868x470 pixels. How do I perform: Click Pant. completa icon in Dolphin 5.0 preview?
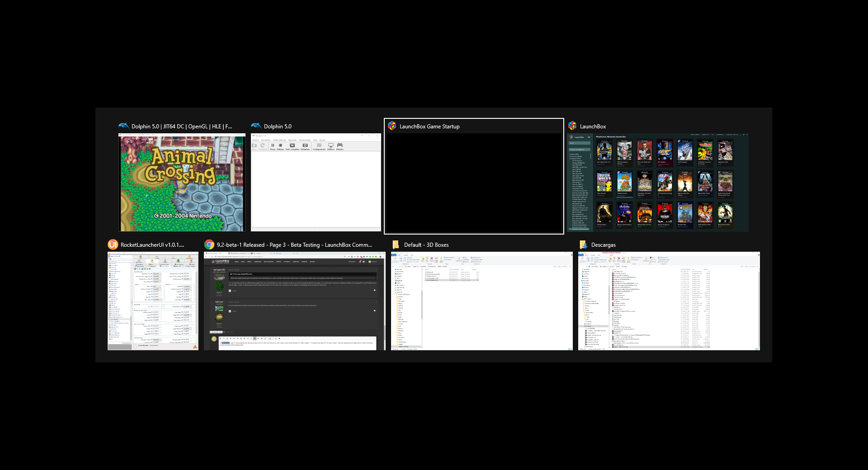coord(292,146)
